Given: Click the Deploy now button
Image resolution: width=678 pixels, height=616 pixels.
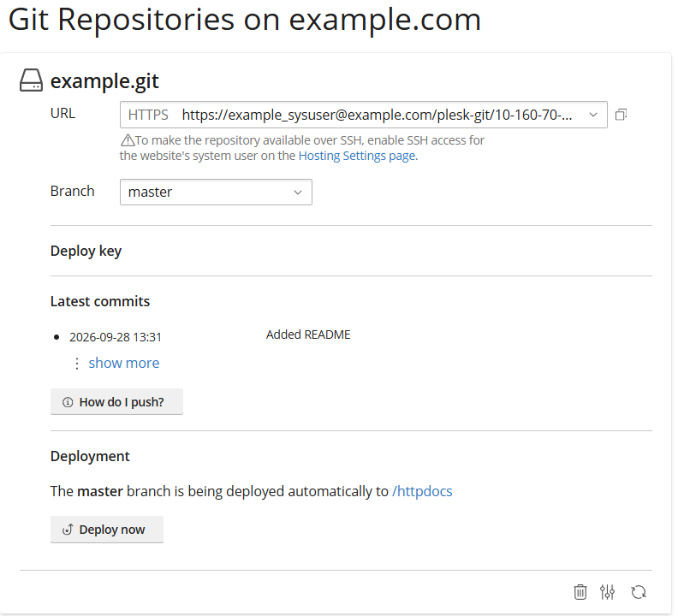Looking at the screenshot, I should pos(107,530).
